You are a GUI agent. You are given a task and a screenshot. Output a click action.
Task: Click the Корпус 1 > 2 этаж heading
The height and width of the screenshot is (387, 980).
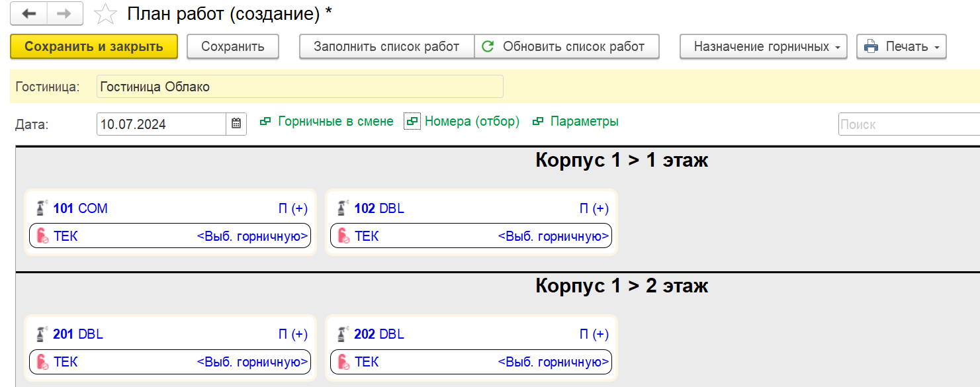(622, 286)
